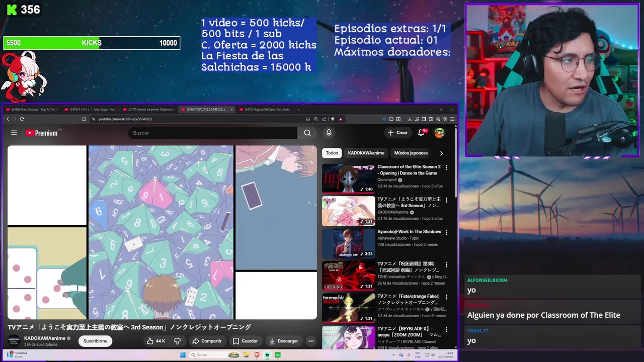644x362 pixels.
Task: Click the browser address bar URL
Action: [x=125, y=119]
